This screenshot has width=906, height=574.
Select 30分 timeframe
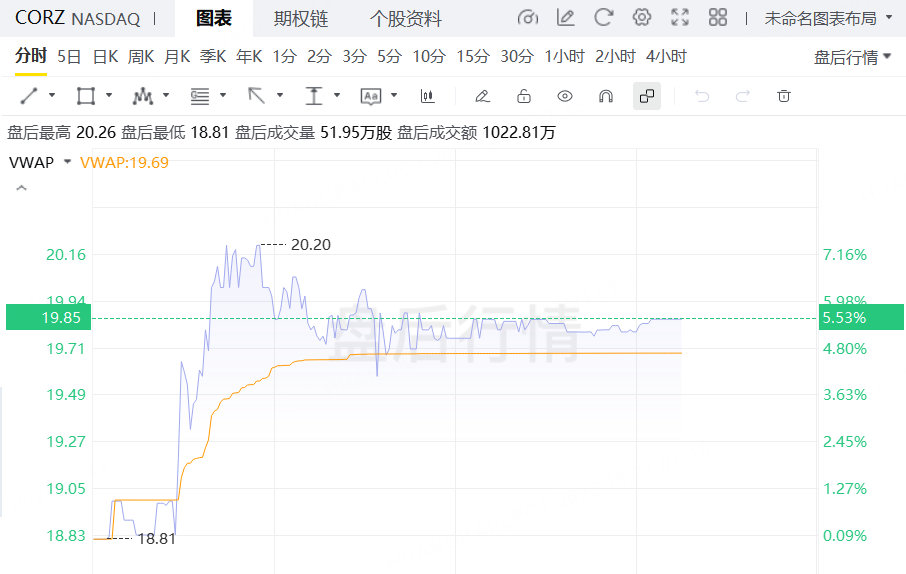(517, 57)
